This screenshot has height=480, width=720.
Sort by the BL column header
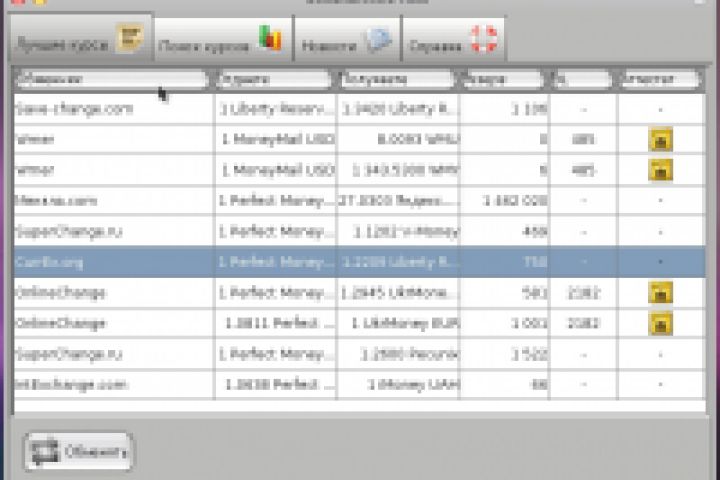point(582,79)
